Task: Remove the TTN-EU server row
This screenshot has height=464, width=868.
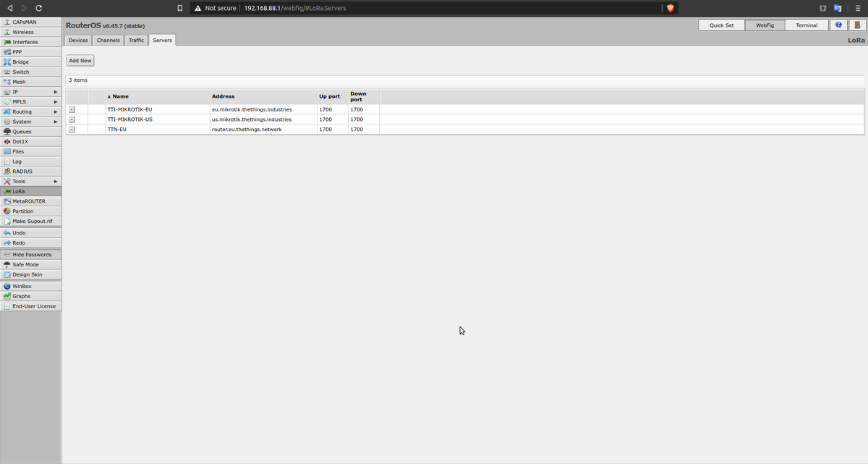Action: tap(72, 130)
